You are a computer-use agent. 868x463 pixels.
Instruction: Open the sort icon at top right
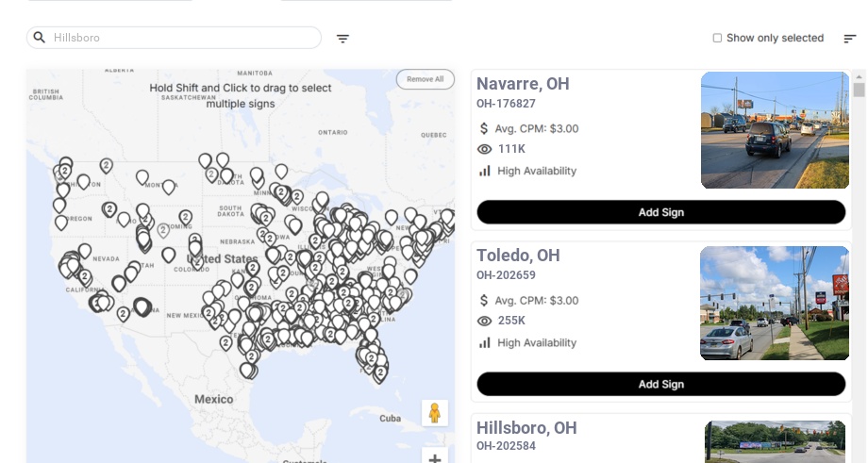pos(849,39)
